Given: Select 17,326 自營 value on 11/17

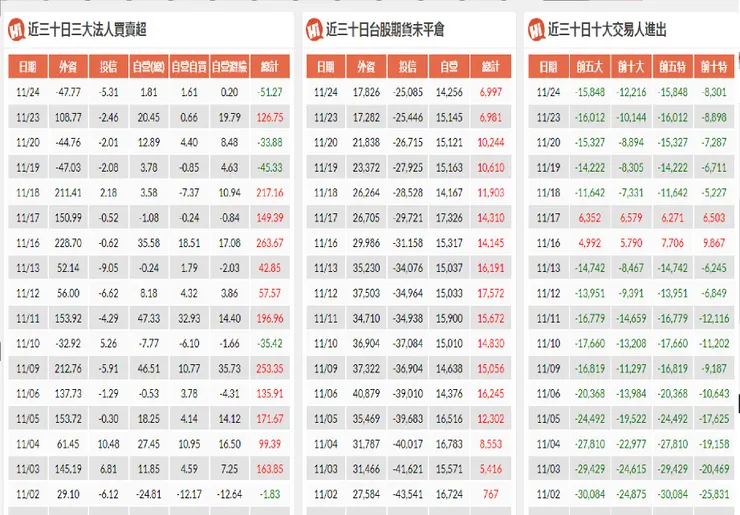Looking at the screenshot, I should pos(449,218).
